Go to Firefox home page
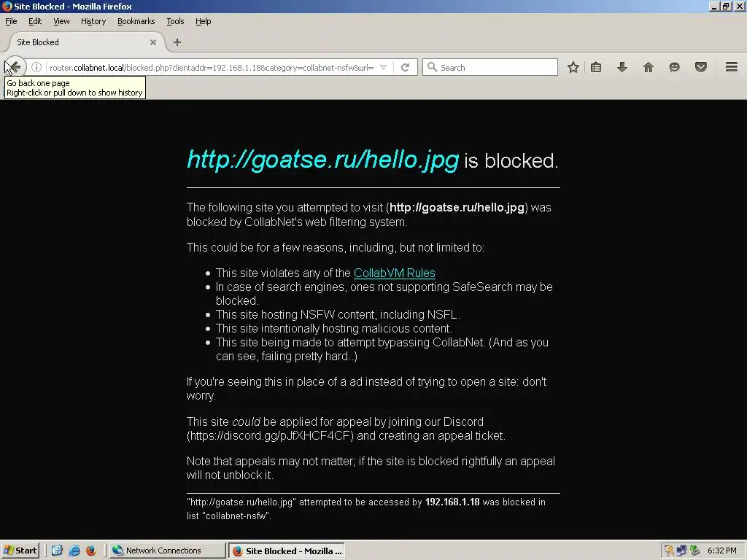The image size is (747, 560). pos(648,67)
